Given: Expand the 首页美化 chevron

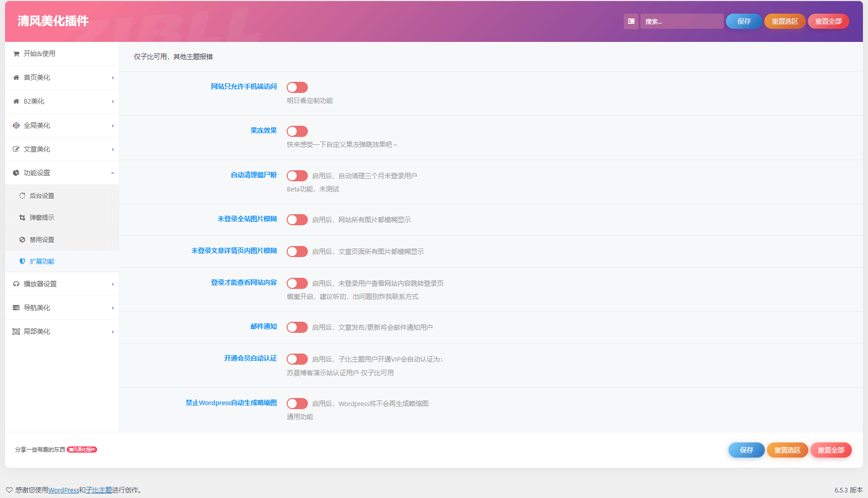Looking at the screenshot, I should [x=113, y=78].
